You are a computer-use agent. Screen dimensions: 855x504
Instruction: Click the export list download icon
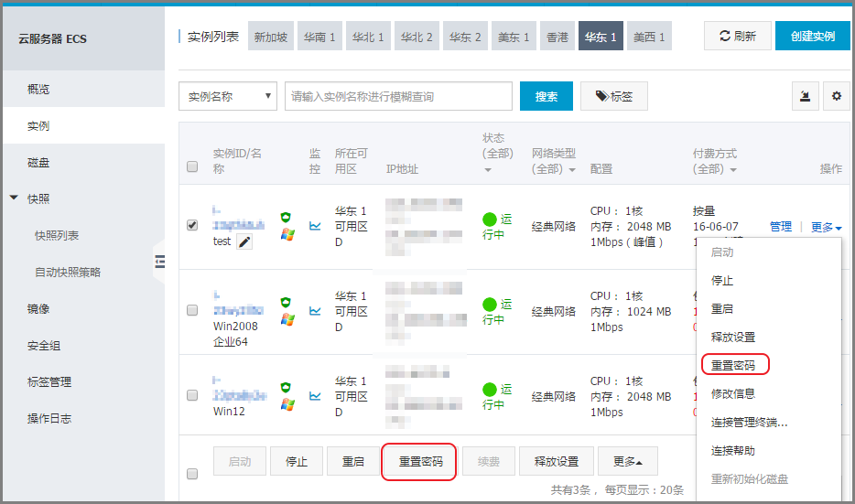pos(805,96)
